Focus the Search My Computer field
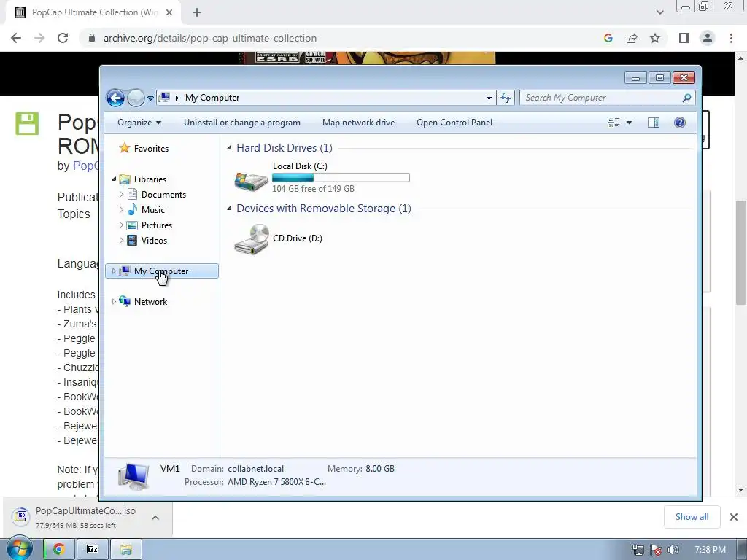Screen dimensions: 747x560 (603, 98)
